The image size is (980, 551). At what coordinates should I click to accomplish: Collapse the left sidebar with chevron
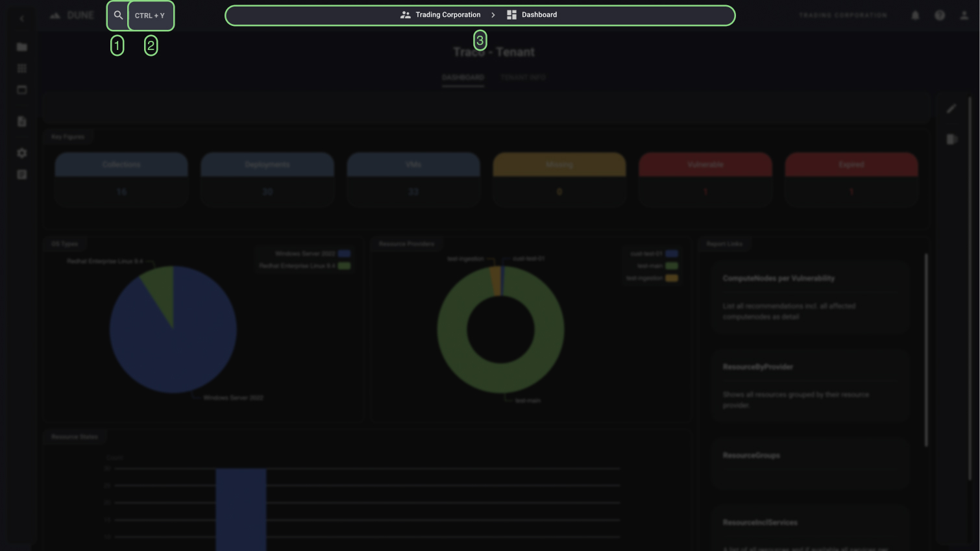(21, 19)
